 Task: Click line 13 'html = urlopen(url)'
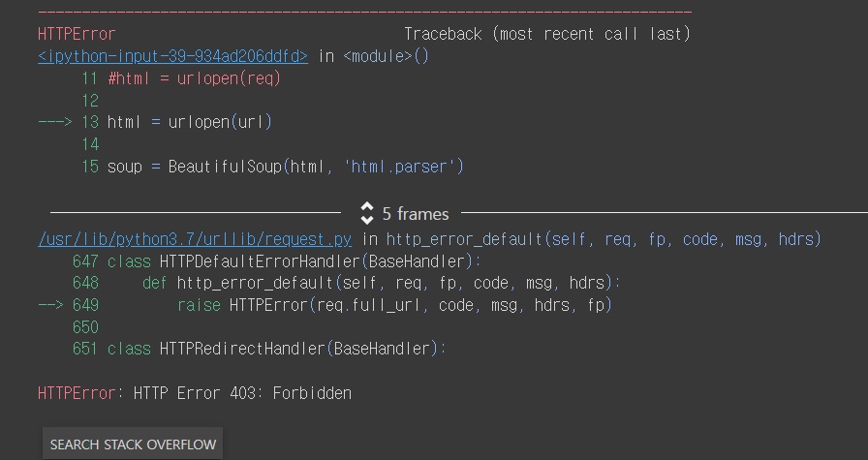[189, 122]
